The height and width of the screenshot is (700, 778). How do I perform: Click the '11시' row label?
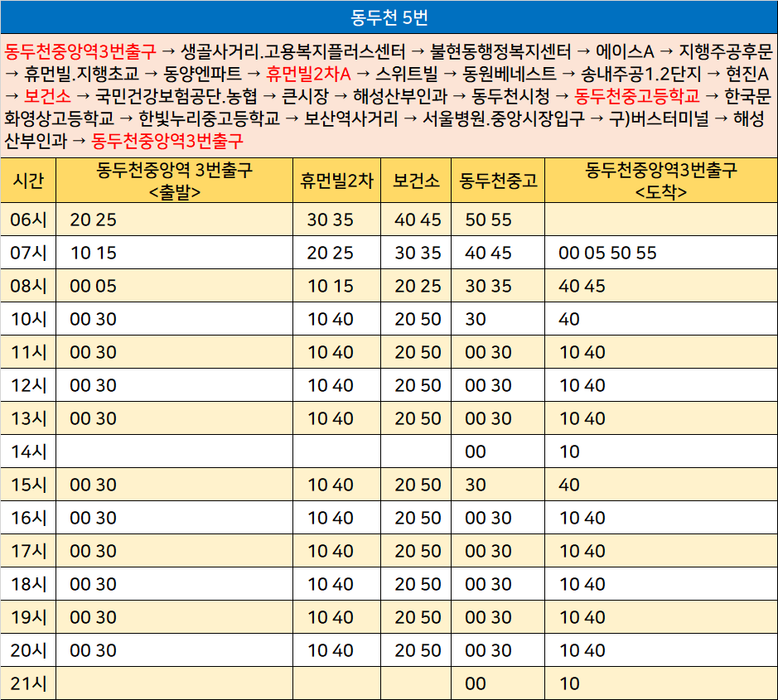[x=28, y=352]
